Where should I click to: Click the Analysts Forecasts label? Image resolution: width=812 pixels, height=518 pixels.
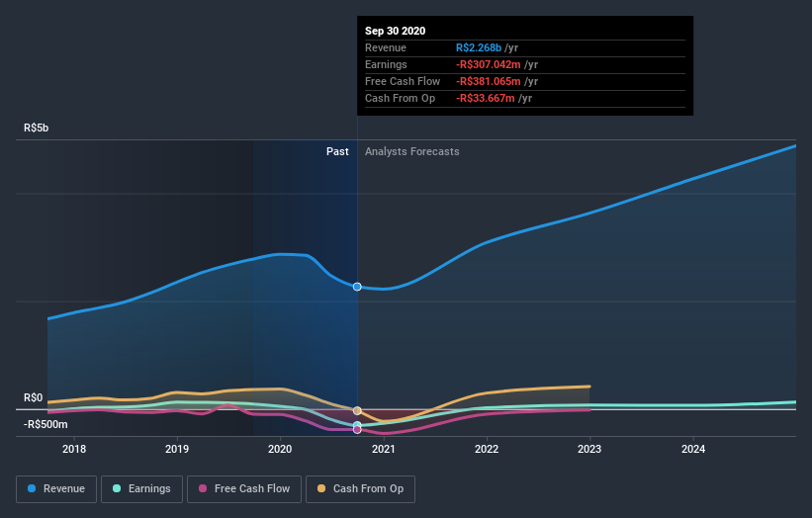pos(412,151)
